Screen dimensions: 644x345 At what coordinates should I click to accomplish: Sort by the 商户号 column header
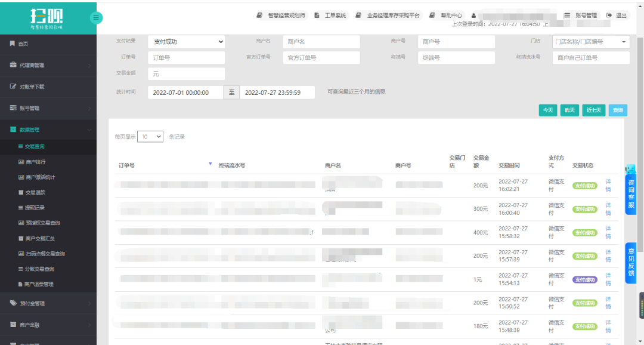403,166
